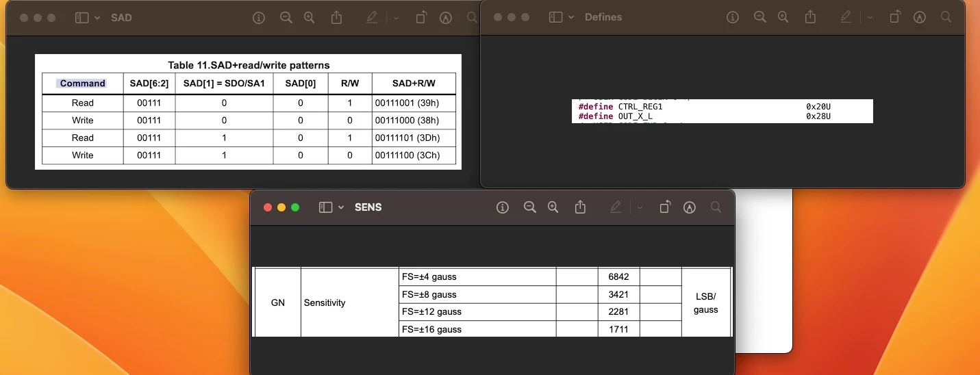Toggle sidebar view in Defines window
Image resolution: width=980 pixels, height=375 pixels.
(x=555, y=17)
